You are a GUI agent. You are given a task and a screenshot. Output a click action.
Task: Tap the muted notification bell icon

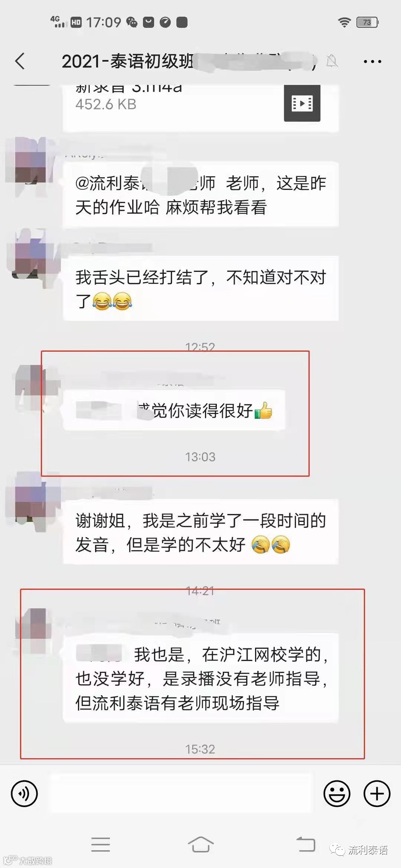click(332, 60)
